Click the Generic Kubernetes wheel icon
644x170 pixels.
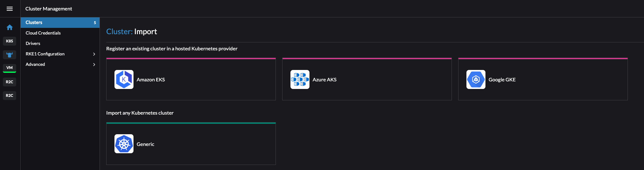click(x=124, y=144)
